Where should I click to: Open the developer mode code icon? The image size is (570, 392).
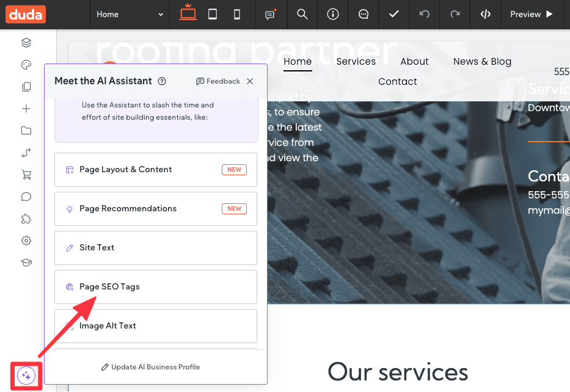[486, 14]
